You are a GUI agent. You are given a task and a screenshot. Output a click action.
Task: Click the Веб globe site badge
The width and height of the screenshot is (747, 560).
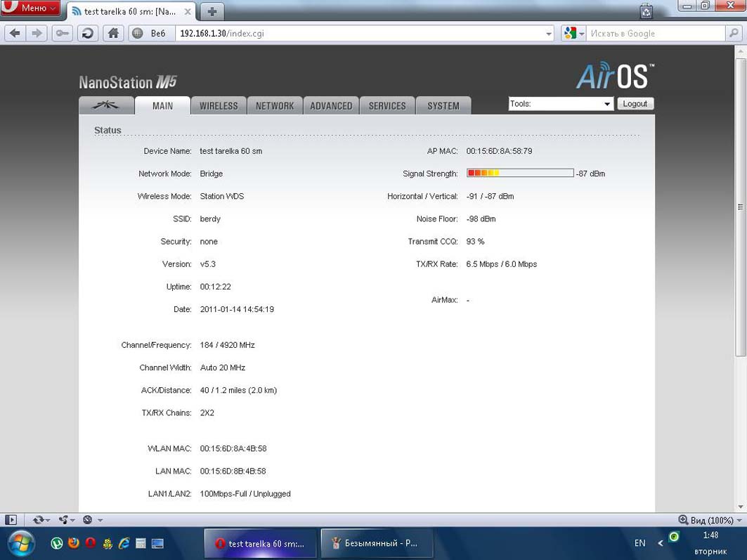pyautogui.click(x=150, y=33)
